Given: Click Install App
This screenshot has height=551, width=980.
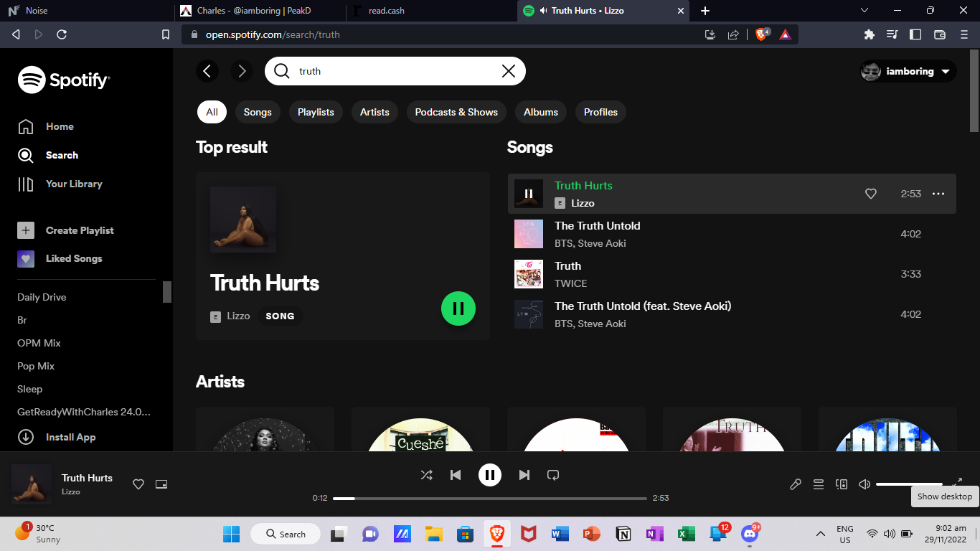Looking at the screenshot, I should tap(57, 437).
